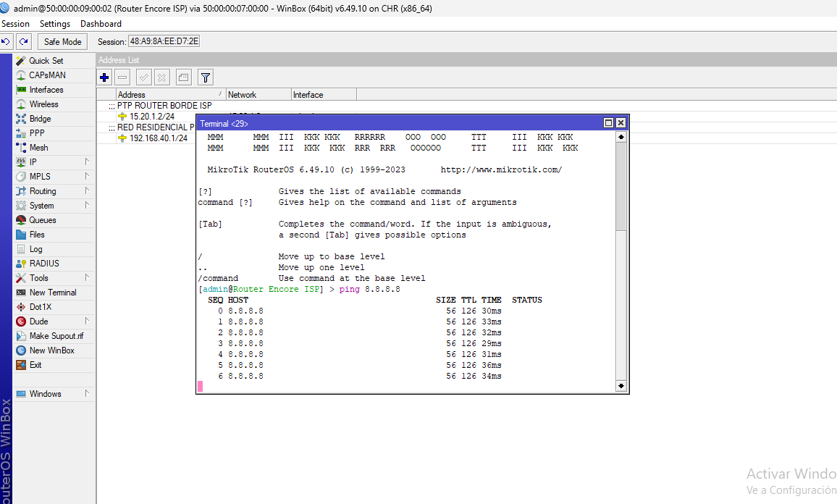This screenshot has width=837, height=504.
Task: Expand the IP submenu
Action: 31,161
